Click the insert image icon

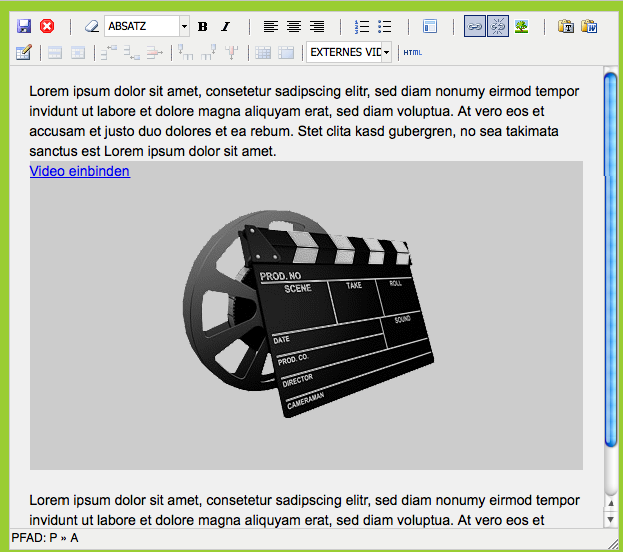click(521, 27)
